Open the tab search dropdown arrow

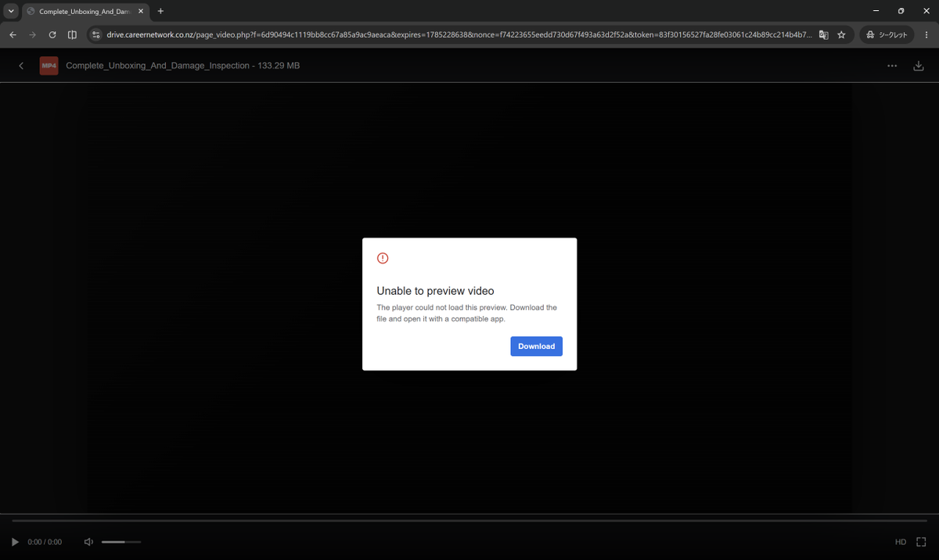tap(11, 11)
